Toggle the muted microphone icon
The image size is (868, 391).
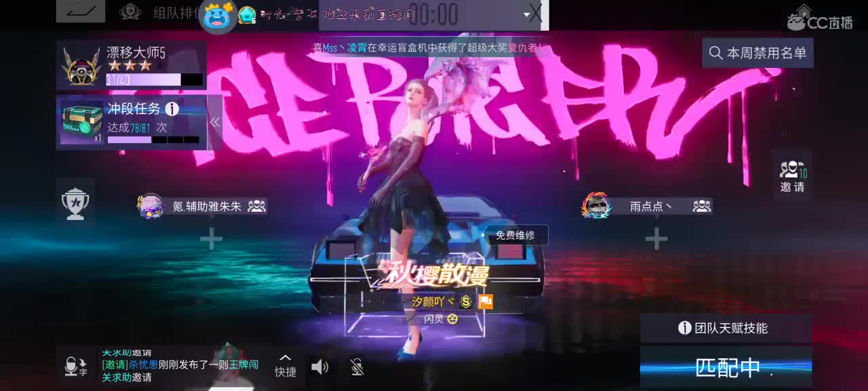[x=357, y=367]
